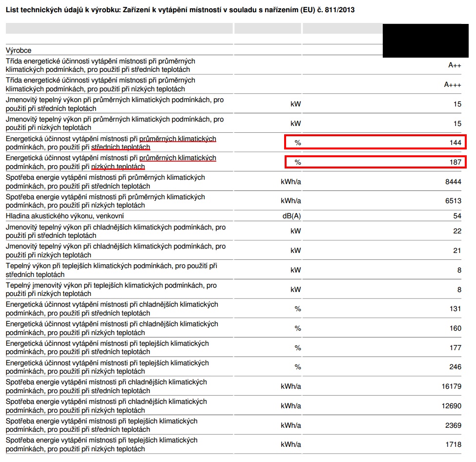Click colder climate heat output value 21

pyautogui.click(x=457, y=251)
